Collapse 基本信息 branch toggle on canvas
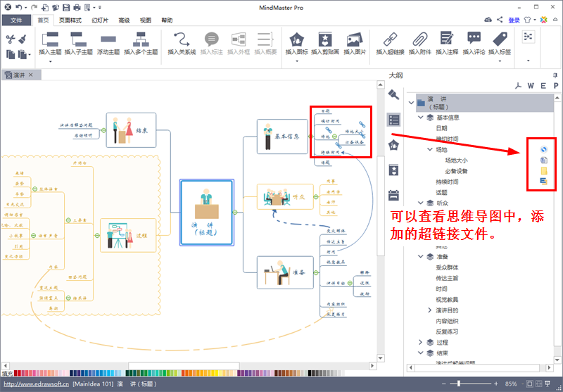The image size is (563, 392). [x=310, y=137]
